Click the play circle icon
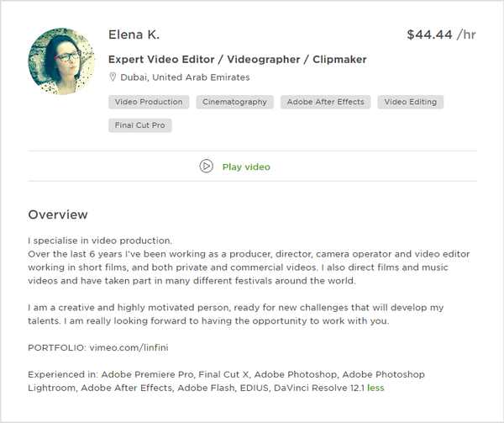 click(x=206, y=167)
